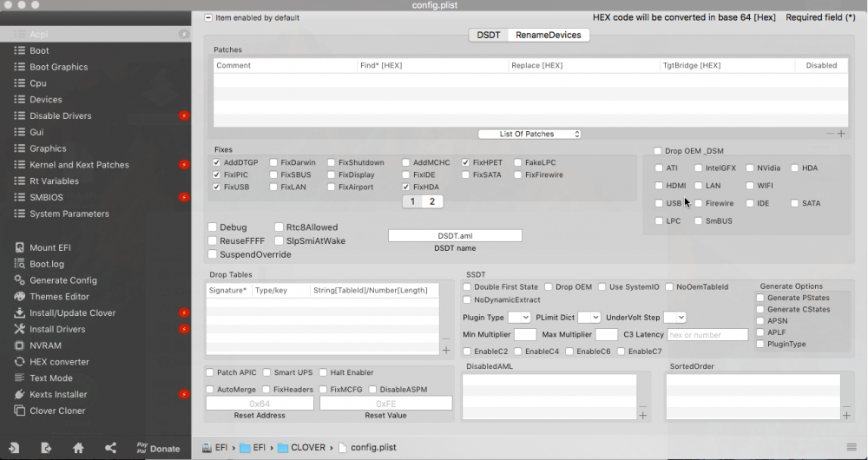
Task: Add a new patch with plus button
Action: tap(841, 134)
